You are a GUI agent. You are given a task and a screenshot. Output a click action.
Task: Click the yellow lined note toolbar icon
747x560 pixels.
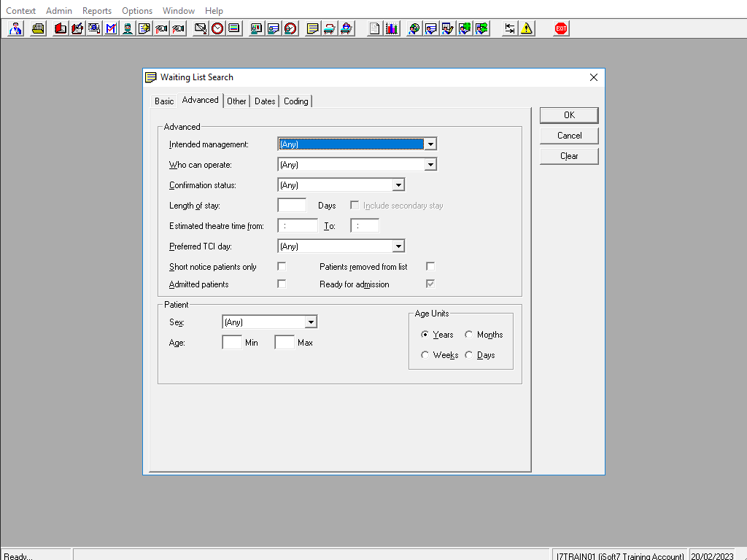[312, 28]
